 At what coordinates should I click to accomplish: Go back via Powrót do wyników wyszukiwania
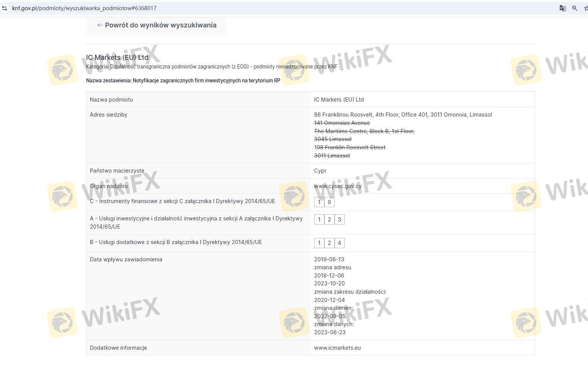coord(161,25)
